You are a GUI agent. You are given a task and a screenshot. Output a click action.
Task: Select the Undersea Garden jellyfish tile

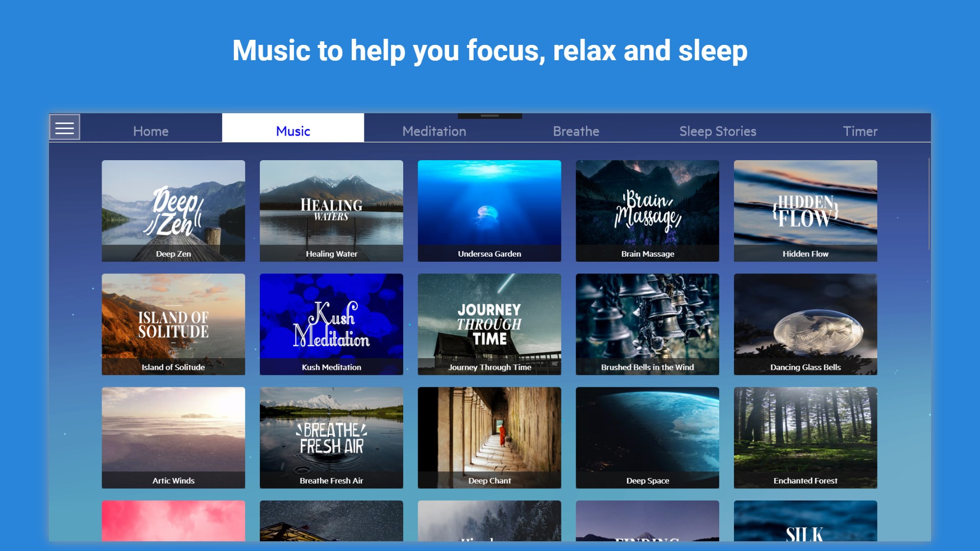tap(489, 211)
